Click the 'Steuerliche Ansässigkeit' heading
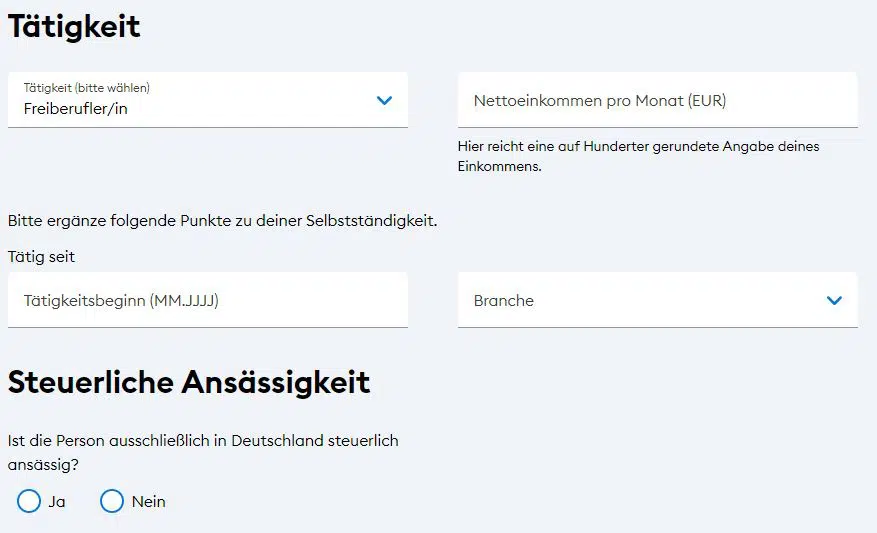Image resolution: width=877 pixels, height=533 pixels. (x=189, y=382)
